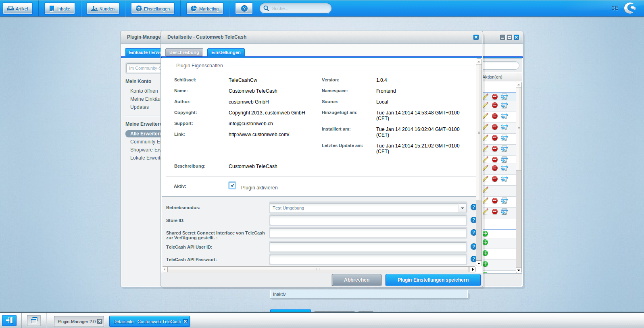Click the Shopware logo in top-right corner
The image size is (644, 328).
click(630, 8)
